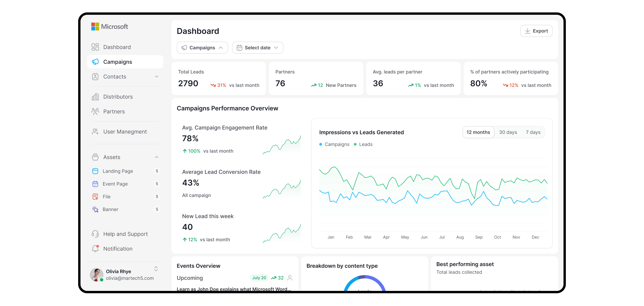Click the Distributors building icon
The image size is (644, 306).
point(95,97)
